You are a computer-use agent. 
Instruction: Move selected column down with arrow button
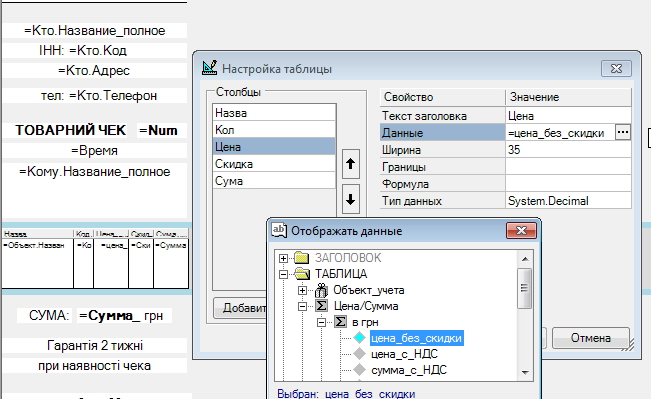[x=350, y=199]
